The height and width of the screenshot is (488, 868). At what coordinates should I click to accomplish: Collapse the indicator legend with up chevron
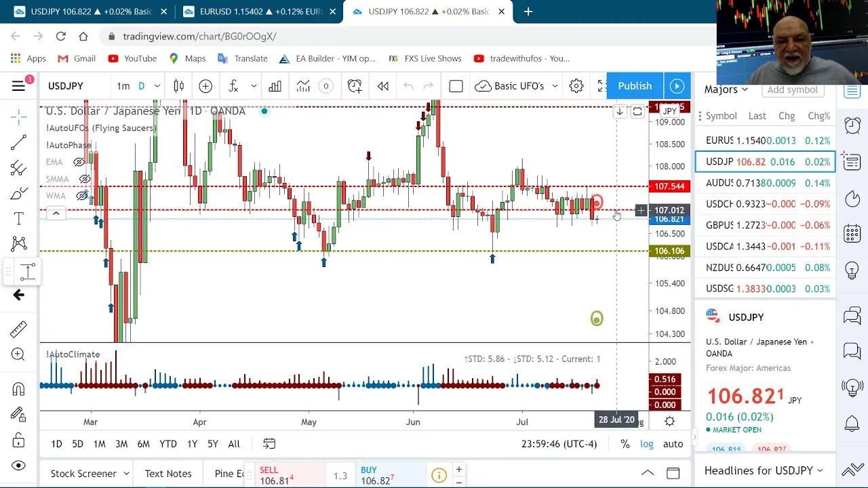(56, 213)
